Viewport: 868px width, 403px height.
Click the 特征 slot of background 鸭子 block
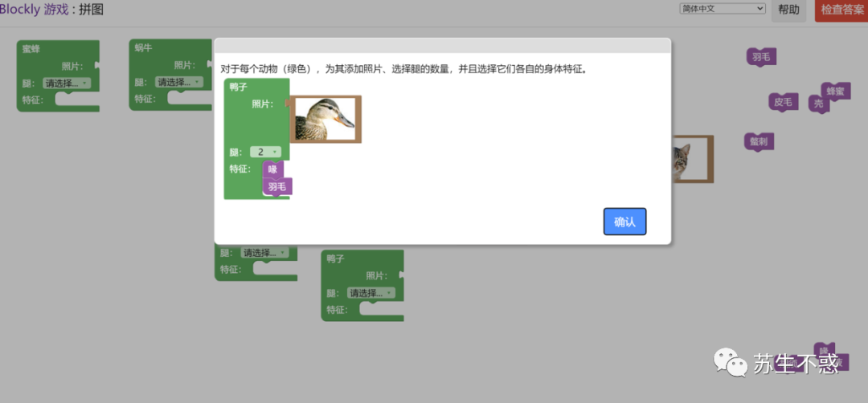click(x=382, y=309)
